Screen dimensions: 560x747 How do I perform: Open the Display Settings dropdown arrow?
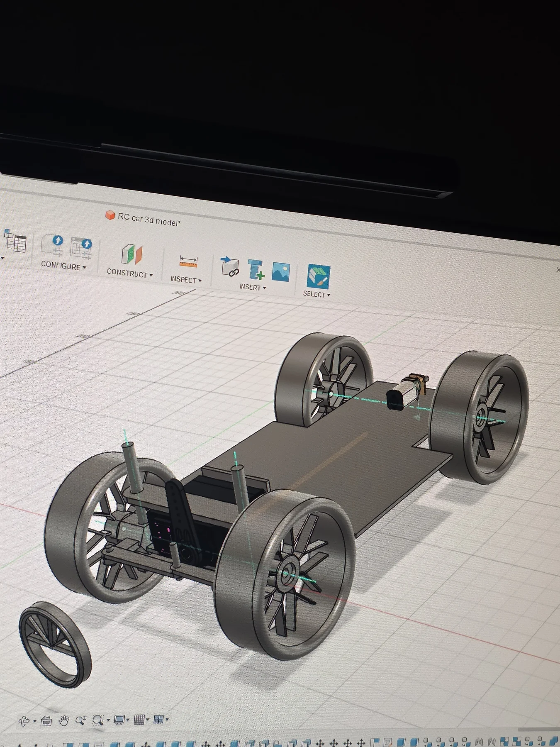tap(128, 720)
